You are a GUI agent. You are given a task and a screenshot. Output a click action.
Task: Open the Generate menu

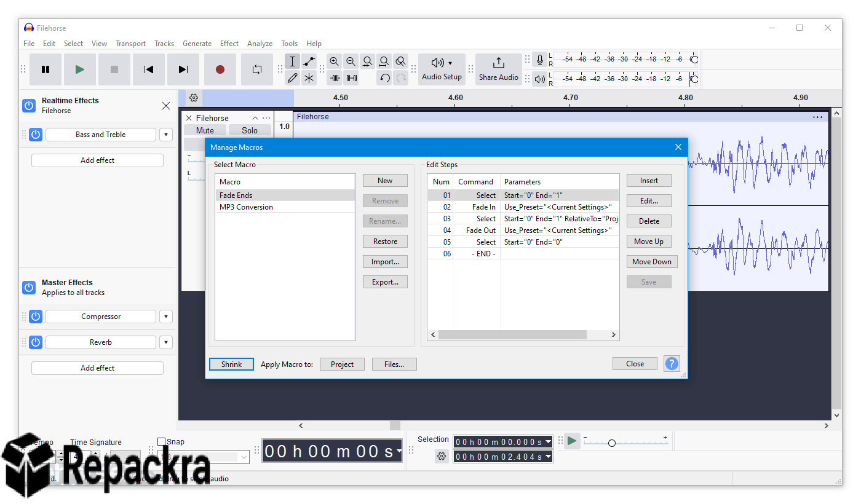(197, 44)
